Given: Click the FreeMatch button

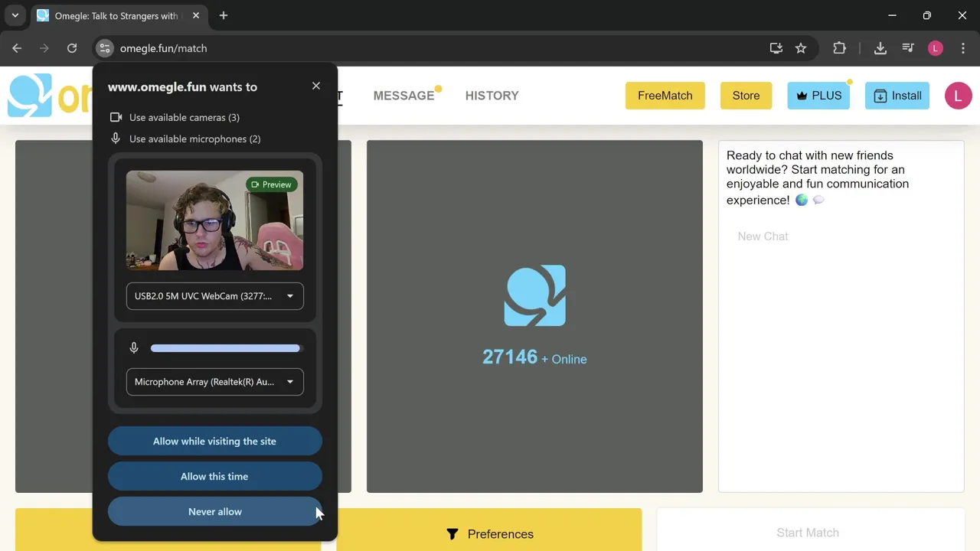Looking at the screenshot, I should pos(665,96).
